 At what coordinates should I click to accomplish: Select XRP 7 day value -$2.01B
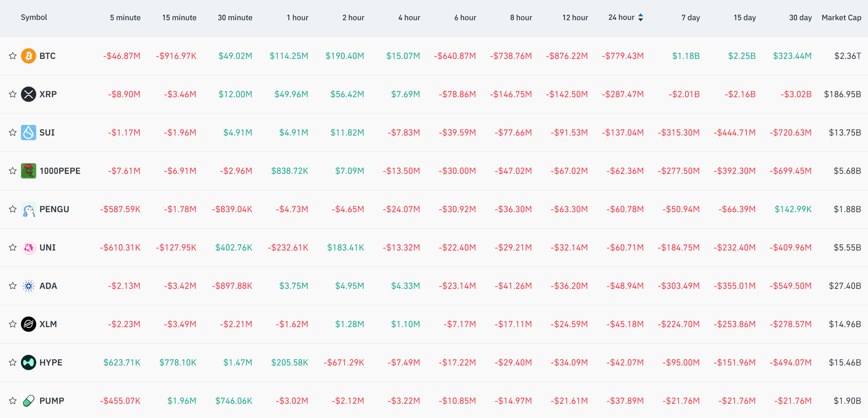(684, 94)
